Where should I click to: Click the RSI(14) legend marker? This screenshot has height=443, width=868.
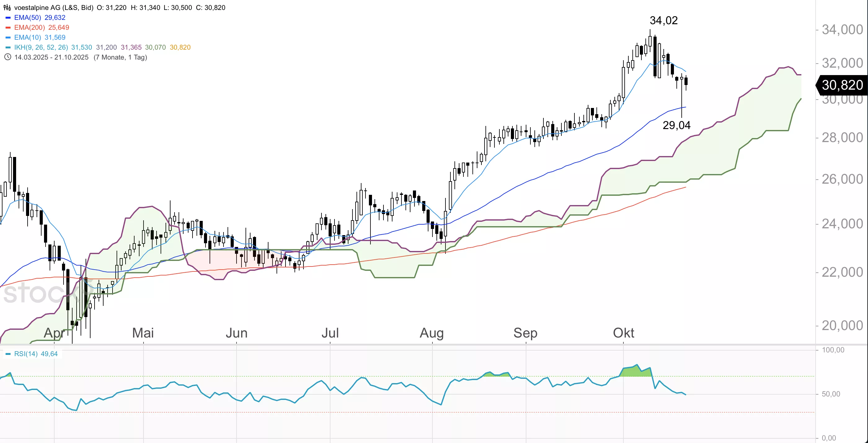pos(8,354)
